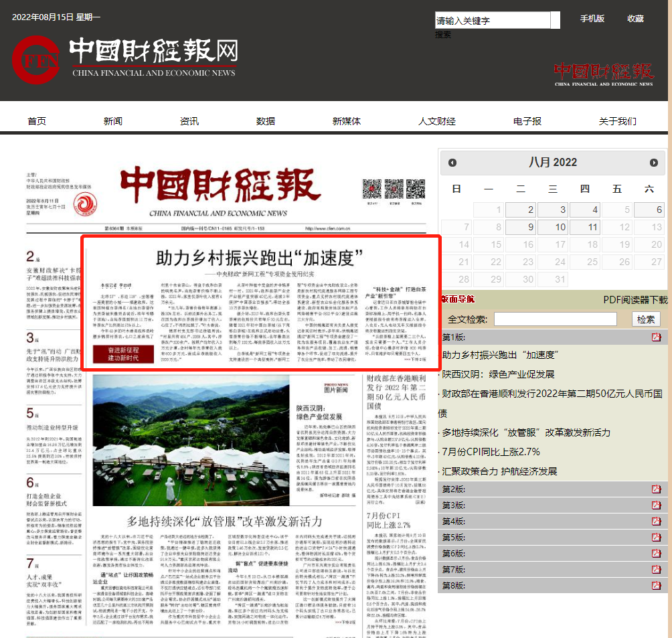The width and height of the screenshot is (672, 638).
Task: Select August 6 in the calendar
Action: [649, 210]
